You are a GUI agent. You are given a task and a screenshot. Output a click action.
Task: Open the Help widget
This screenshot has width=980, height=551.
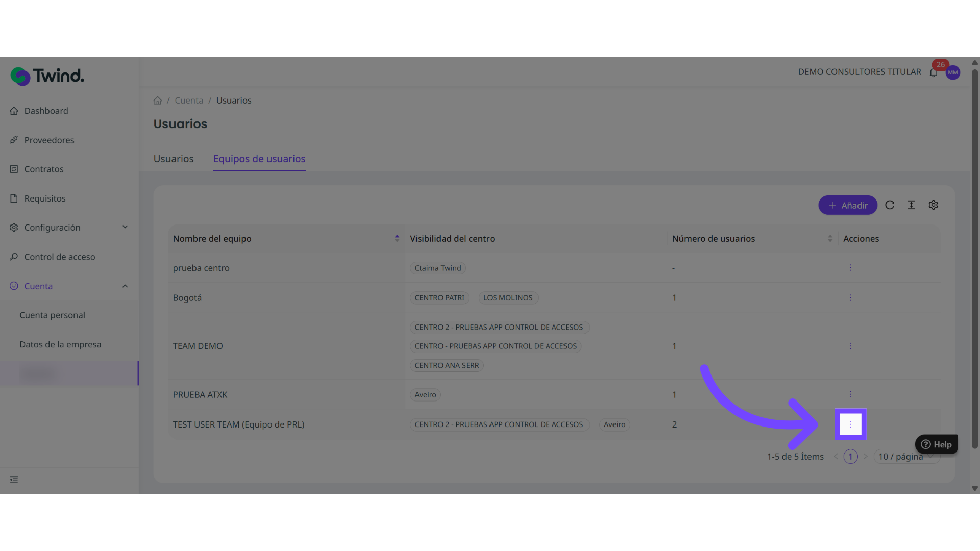tap(936, 444)
